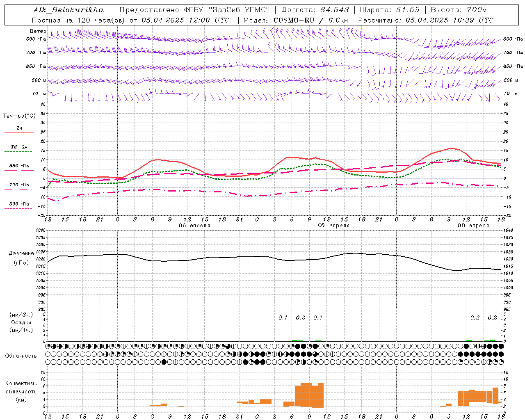
Task: Click the (гПа) unit under Давление
Action: point(21,263)
